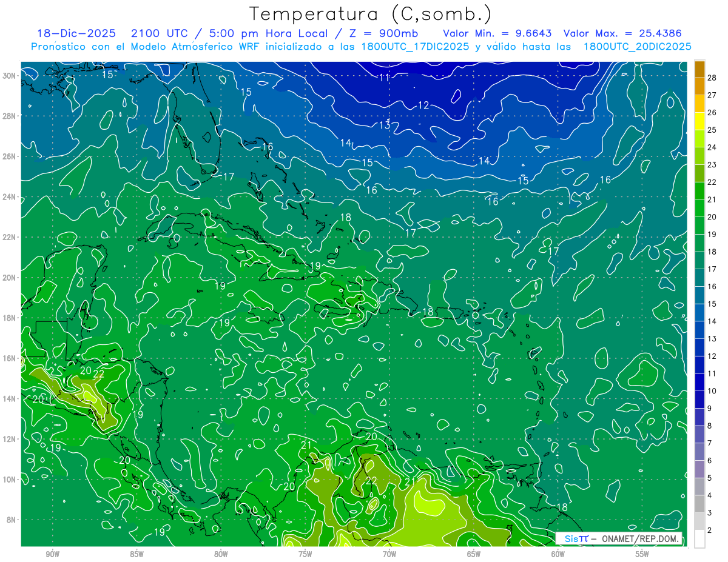Viewport: 728px width, 562px height.
Task: Click longitude axis label '90W'
Action: click(52, 554)
